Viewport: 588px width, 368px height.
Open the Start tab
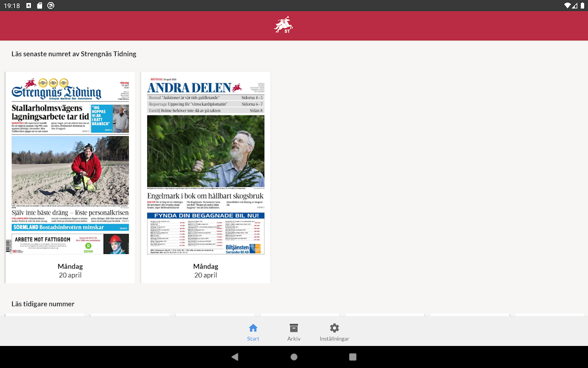(x=253, y=333)
